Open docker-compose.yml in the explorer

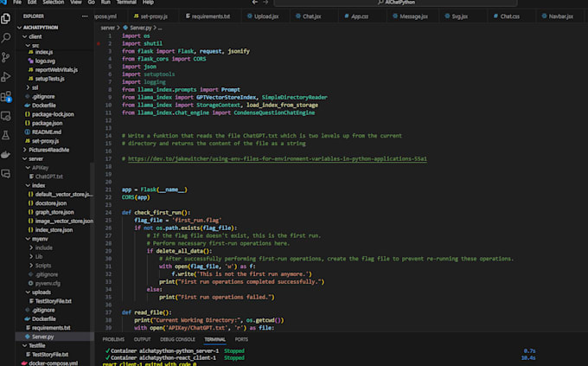tap(54, 363)
